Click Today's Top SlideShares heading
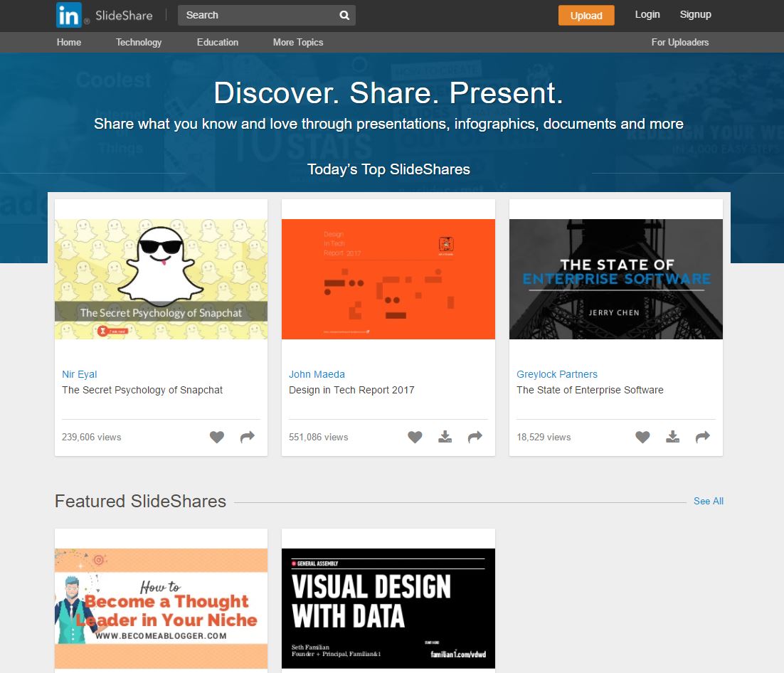 point(388,169)
